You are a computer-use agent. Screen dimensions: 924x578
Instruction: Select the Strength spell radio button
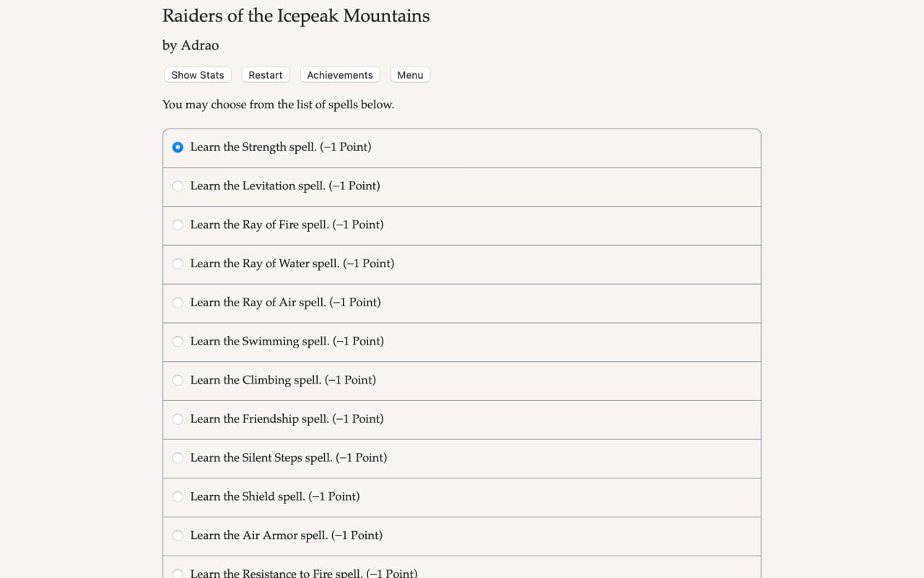178,147
